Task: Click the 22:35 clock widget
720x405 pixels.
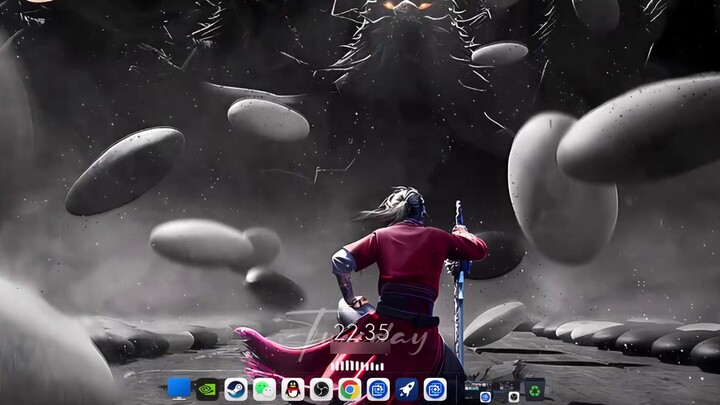Action: tap(362, 332)
